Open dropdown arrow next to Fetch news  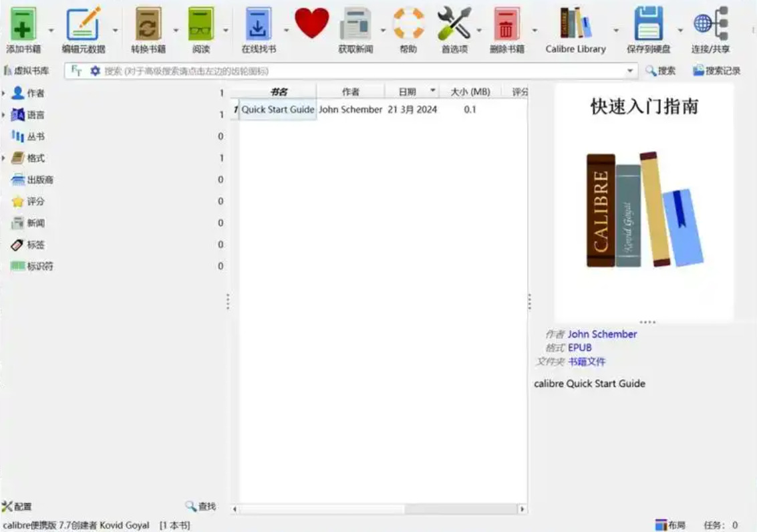pyautogui.click(x=383, y=31)
